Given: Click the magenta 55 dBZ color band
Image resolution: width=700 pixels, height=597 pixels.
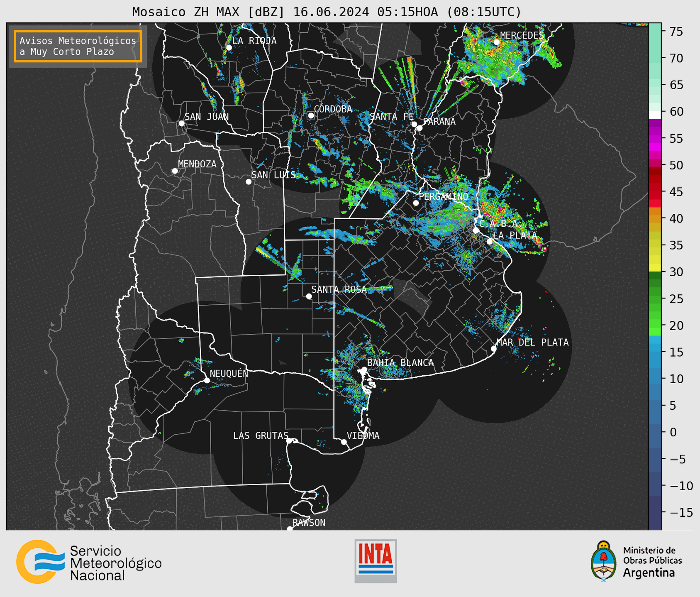Looking at the screenshot, I should (x=655, y=138).
